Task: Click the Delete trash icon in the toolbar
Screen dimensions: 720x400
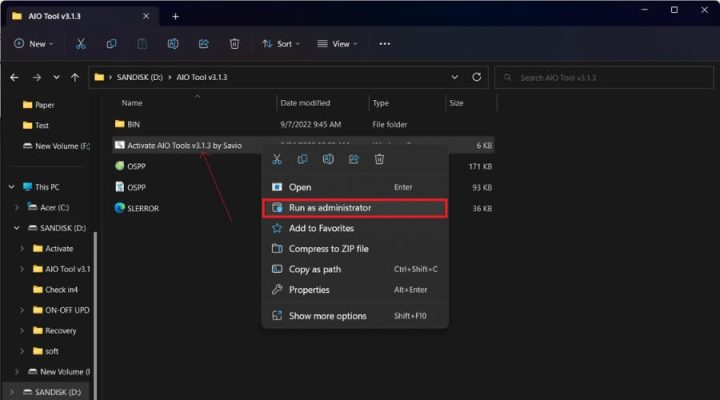Action: pos(234,44)
